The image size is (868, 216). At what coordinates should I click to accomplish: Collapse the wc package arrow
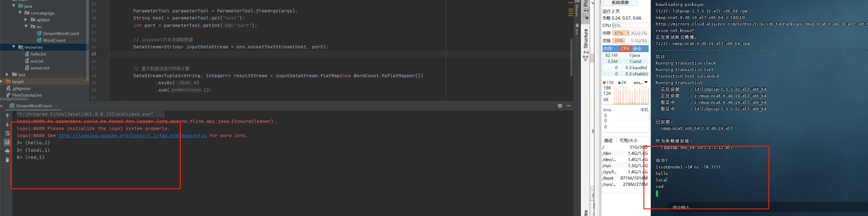(26, 26)
